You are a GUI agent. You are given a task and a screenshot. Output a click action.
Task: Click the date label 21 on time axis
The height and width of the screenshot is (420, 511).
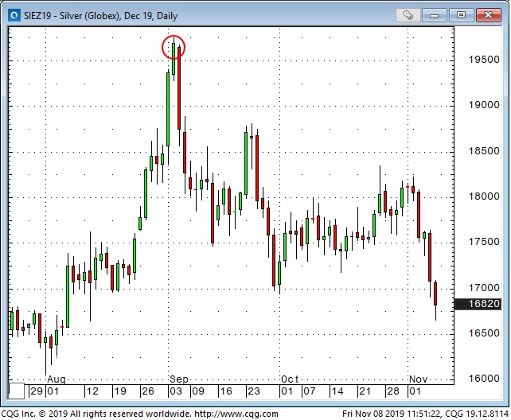pyautogui.click(x=365, y=391)
